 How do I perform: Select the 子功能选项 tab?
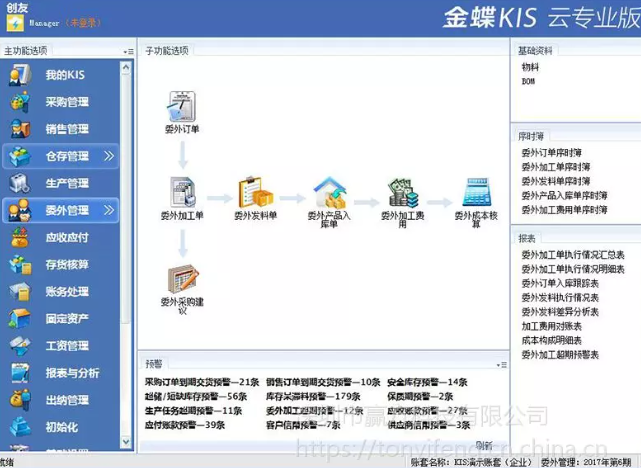point(167,51)
